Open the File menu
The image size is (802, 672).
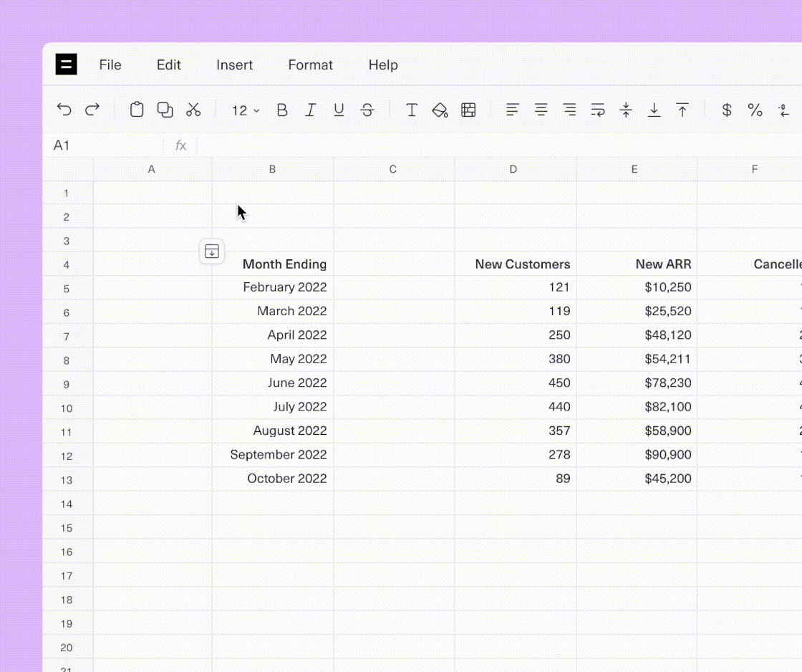110,65
